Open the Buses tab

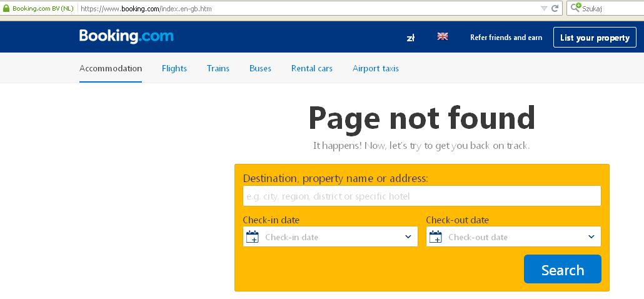point(260,69)
